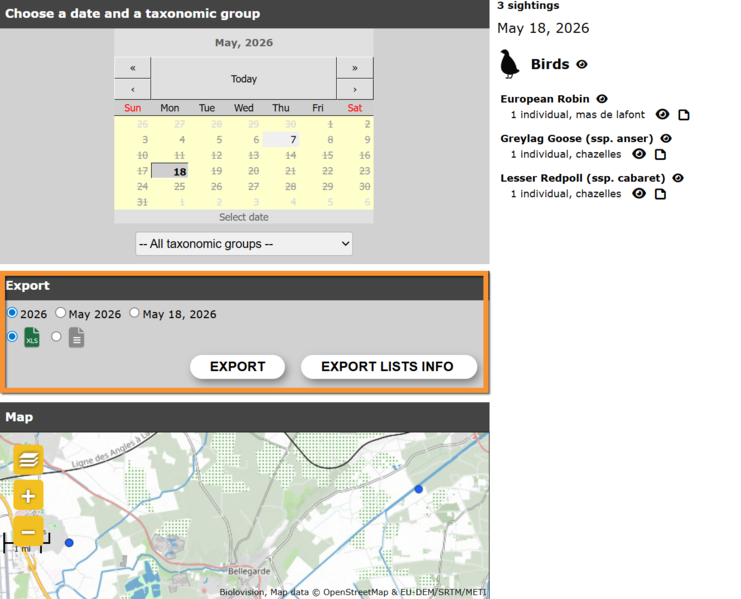Click the Bellegarde label on the map

pos(249,571)
